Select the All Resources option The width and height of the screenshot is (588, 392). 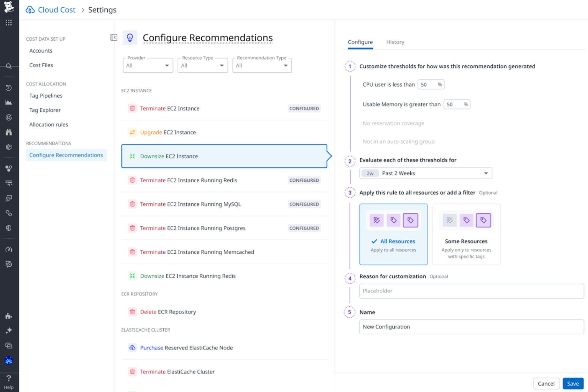[393, 234]
